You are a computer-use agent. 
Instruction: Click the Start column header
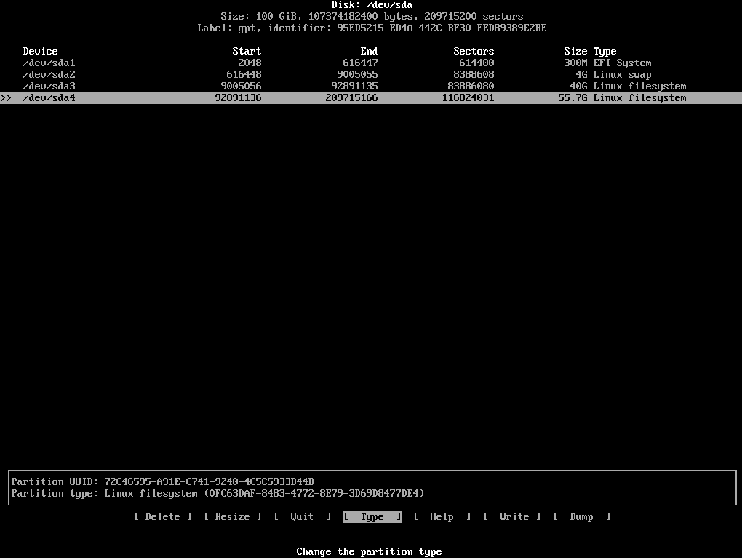pyautogui.click(x=247, y=52)
